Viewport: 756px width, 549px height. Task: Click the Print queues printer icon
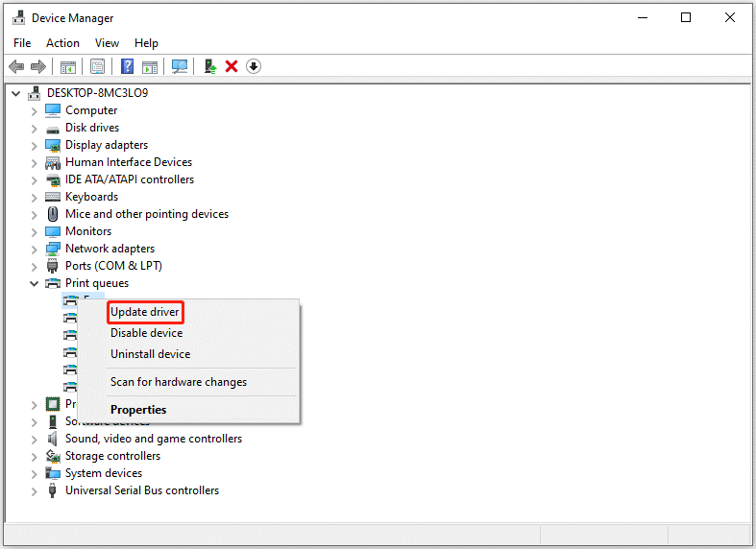click(53, 283)
